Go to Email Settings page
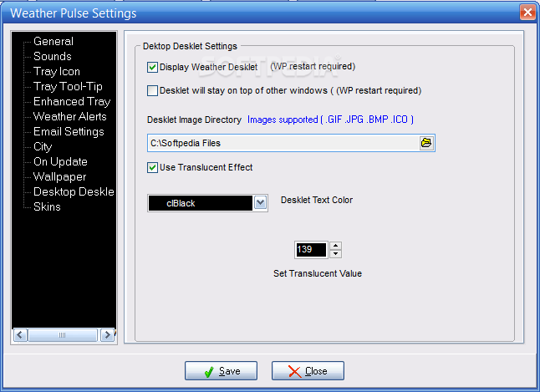Viewport: 540px width, 392px height. (69, 131)
